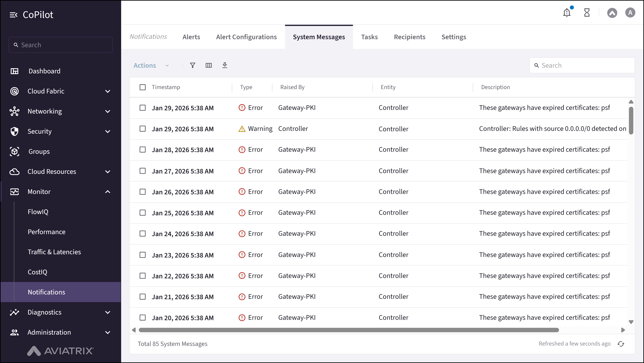
Task: Click the Aviatrix cloud logo icon top right
Action: pyautogui.click(x=612, y=13)
